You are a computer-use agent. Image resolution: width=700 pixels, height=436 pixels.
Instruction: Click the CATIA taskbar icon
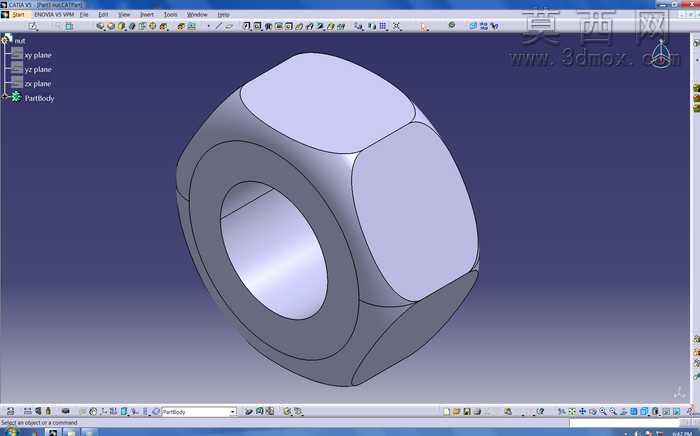point(53,432)
